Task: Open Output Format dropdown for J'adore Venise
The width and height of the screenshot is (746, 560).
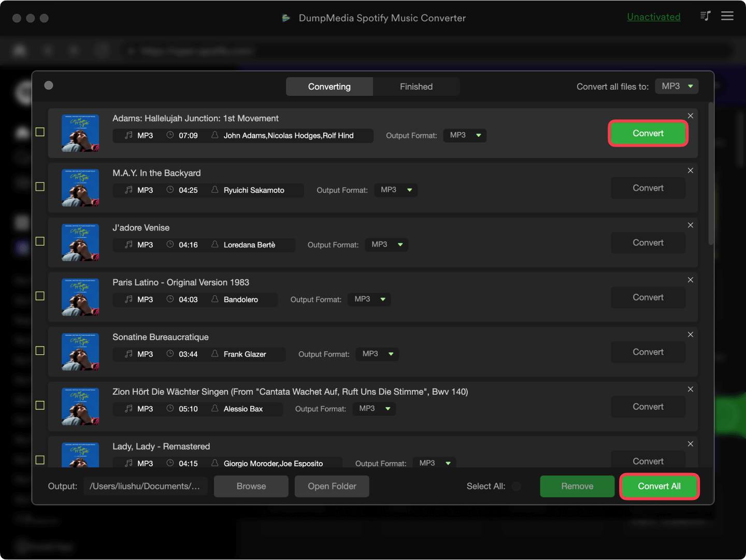Action: point(386,245)
